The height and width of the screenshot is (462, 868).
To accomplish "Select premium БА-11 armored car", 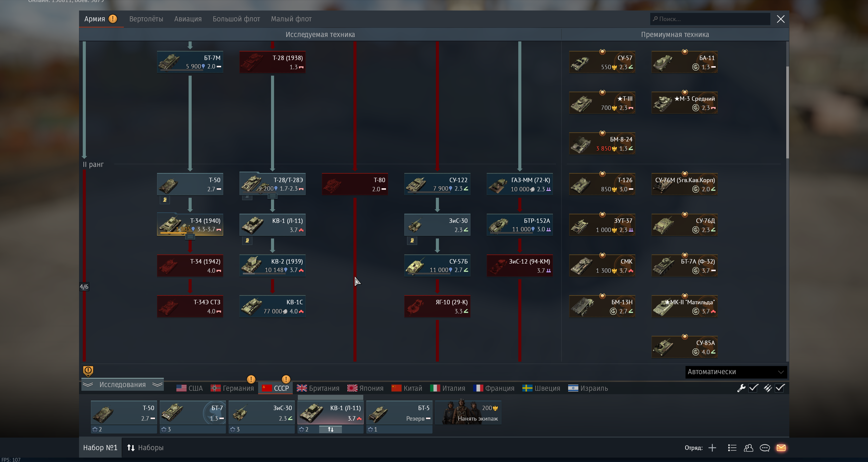I will point(684,62).
